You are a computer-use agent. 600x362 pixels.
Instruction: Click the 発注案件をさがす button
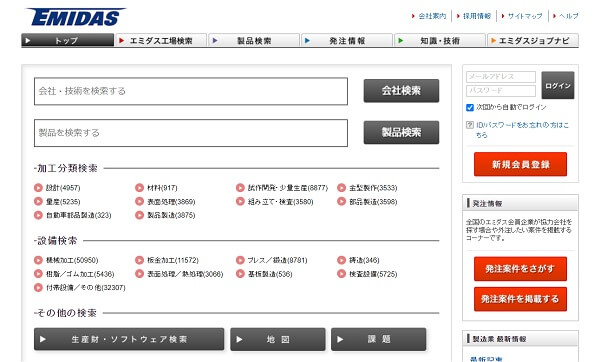(520, 269)
